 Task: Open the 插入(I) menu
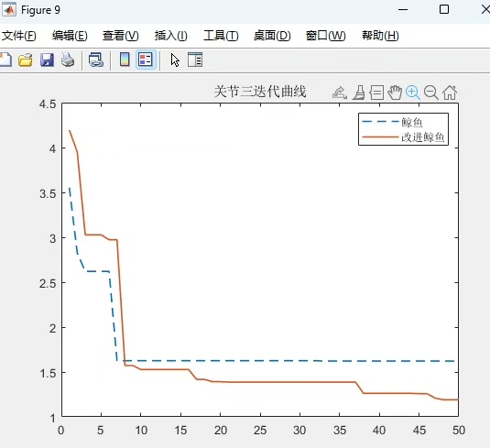pos(171,36)
